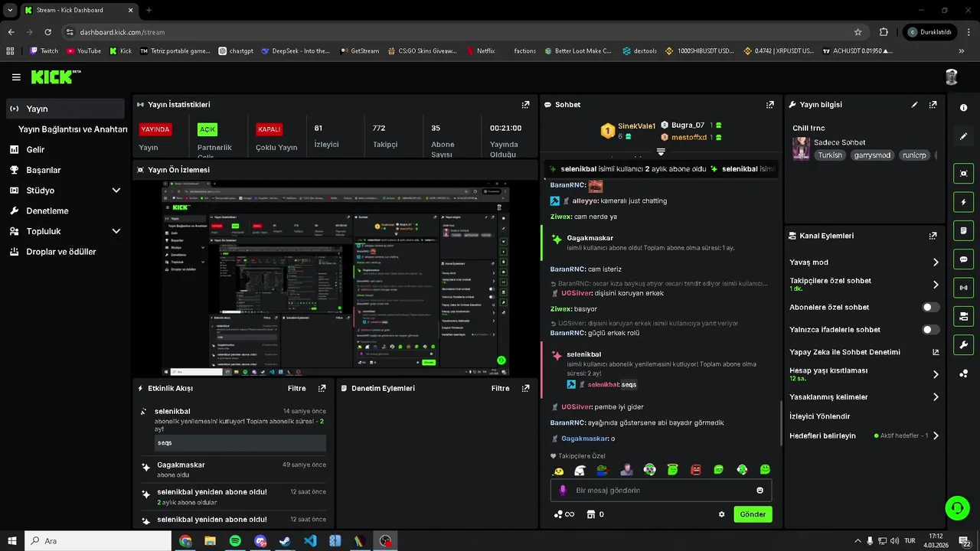Expand the pinned leaderboard arrow in chat

tap(661, 152)
